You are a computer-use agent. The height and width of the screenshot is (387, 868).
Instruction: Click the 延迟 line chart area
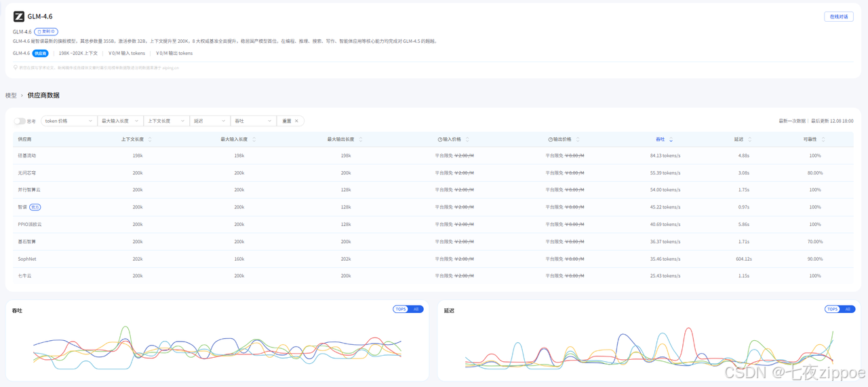pyautogui.click(x=649, y=348)
